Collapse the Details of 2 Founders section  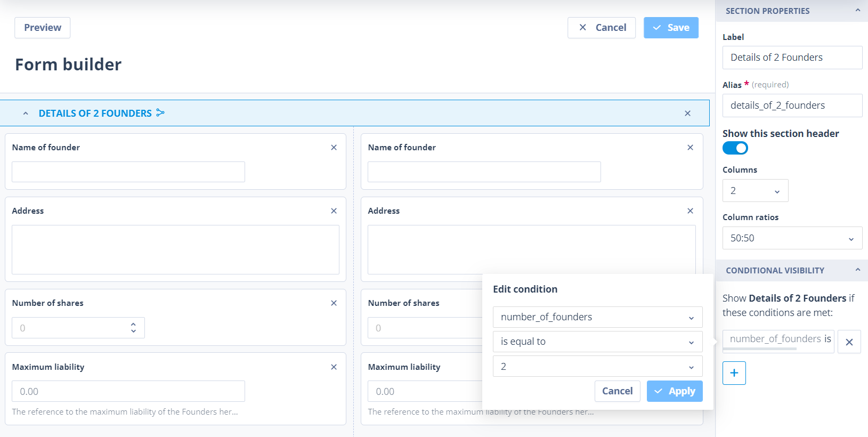pos(26,114)
